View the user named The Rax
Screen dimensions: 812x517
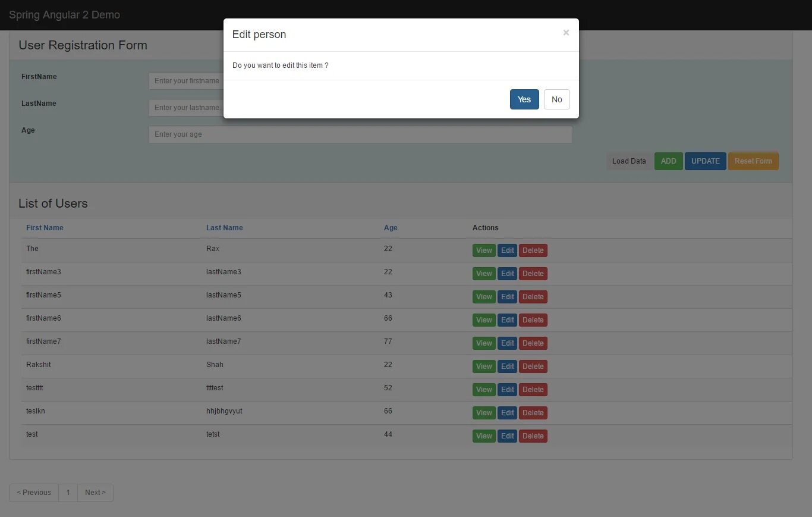484,250
